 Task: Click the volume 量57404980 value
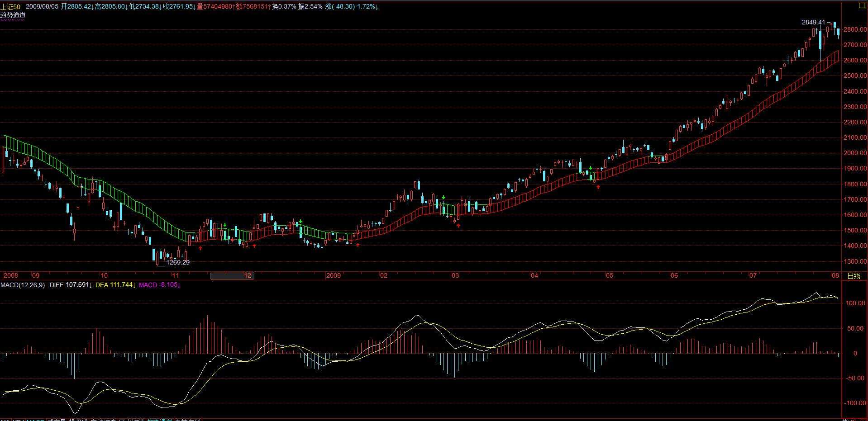(216, 7)
